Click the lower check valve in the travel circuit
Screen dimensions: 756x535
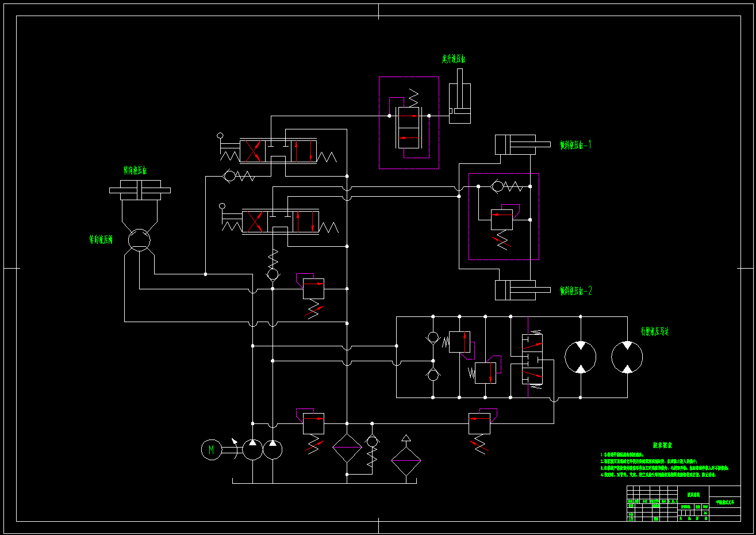point(433,374)
